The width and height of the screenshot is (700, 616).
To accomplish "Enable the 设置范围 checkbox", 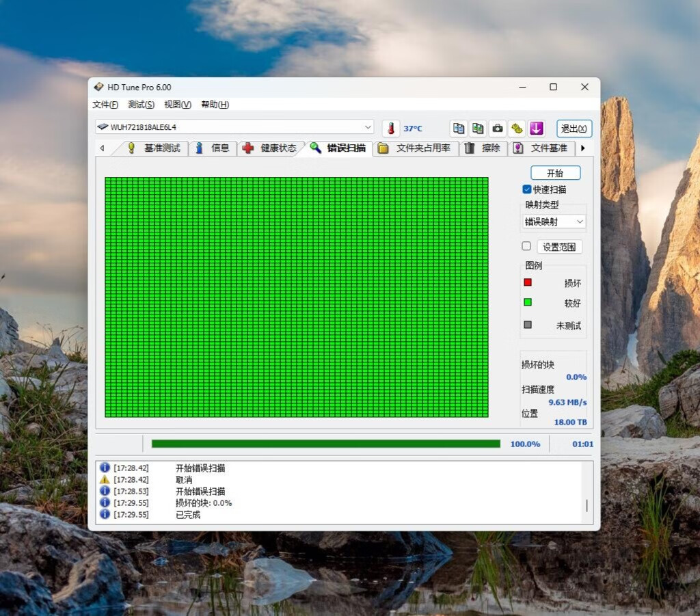I will pos(526,246).
